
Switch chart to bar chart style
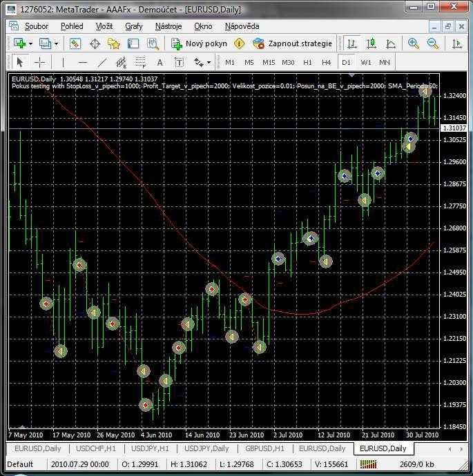(x=352, y=43)
